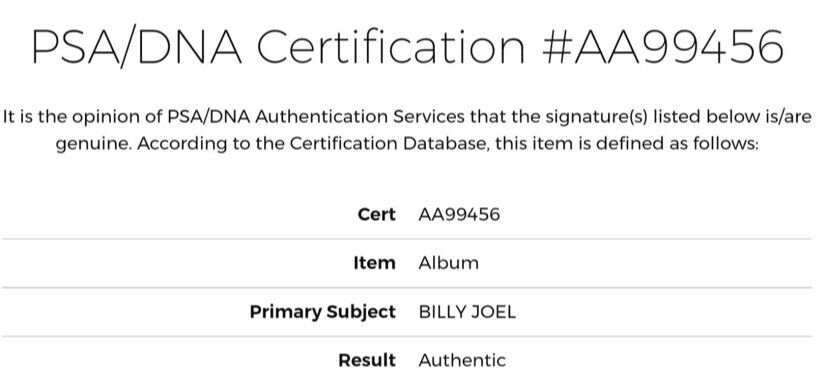
Task: Click the 'Primary Subject' field label
Action: click(323, 312)
